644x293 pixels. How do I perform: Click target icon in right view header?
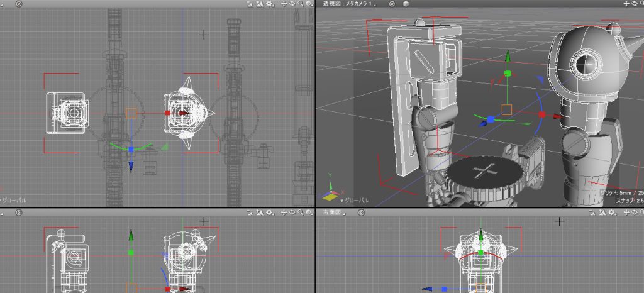(x=361, y=213)
